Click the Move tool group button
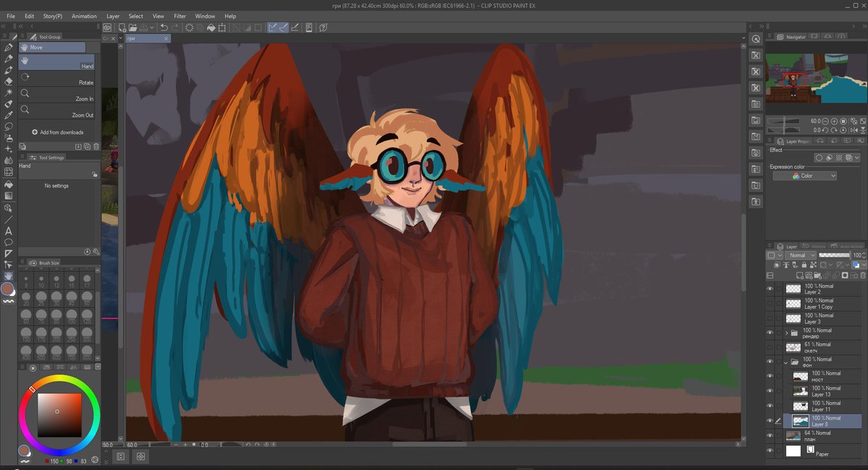This screenshot has width=868, height=470. tap(52, 47)
